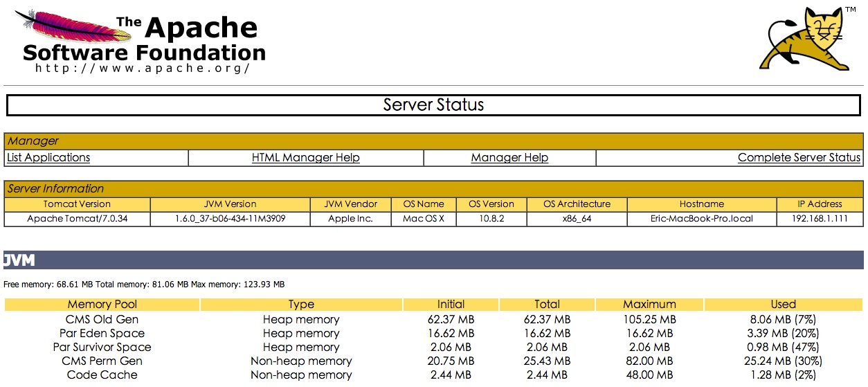Click the 10.8.2 OS version cell
This screenshot has height=387, width=868.
(x=491, y=219)
